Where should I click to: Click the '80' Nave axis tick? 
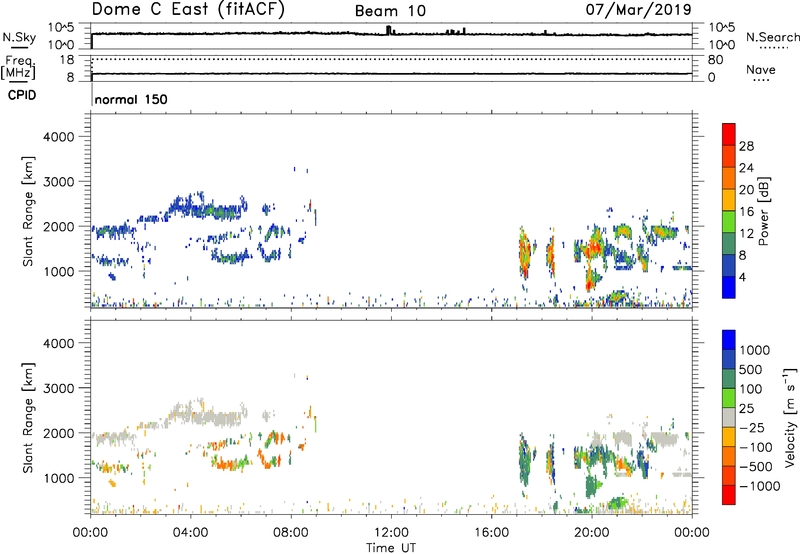point(715,60)
